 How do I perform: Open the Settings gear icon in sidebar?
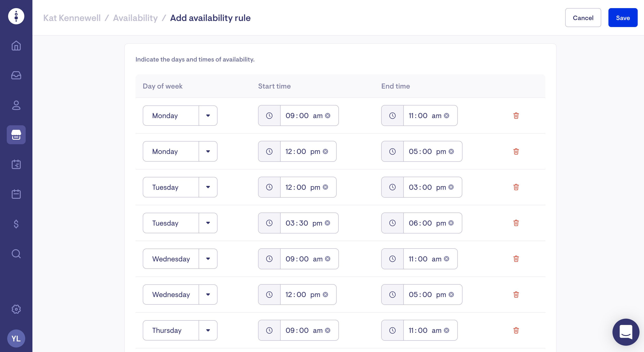click(16, 309)
